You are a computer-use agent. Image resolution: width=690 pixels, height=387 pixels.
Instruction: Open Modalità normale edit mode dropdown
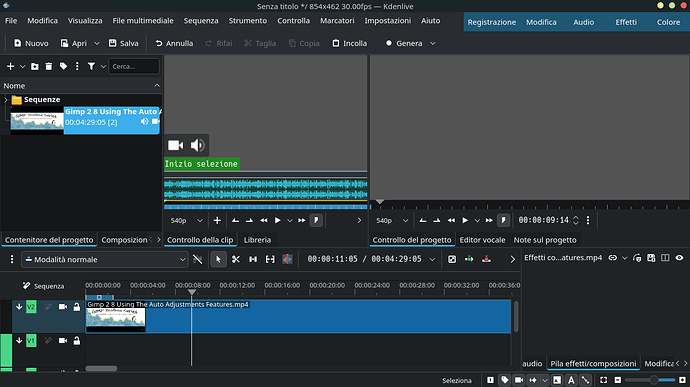[105, 260]
